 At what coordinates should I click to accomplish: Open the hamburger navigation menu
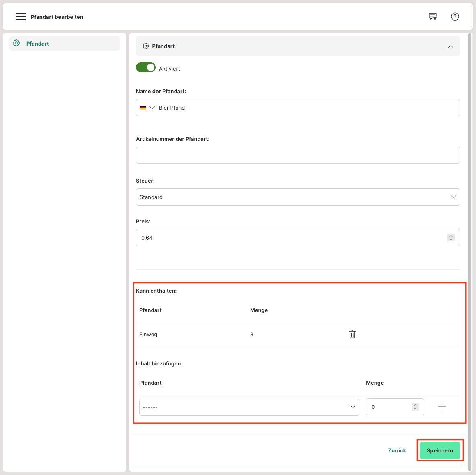pyautogui.click(x=21, y=17)
